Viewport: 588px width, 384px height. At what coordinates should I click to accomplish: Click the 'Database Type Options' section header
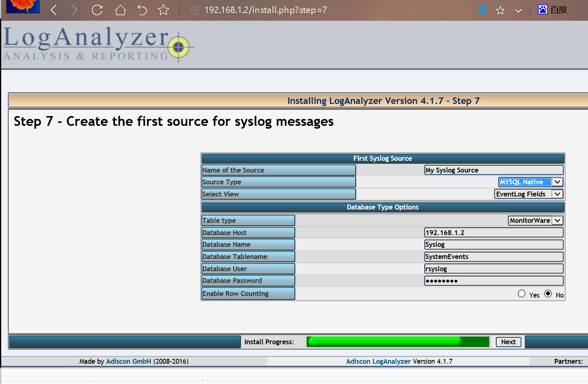pos(383,207)
